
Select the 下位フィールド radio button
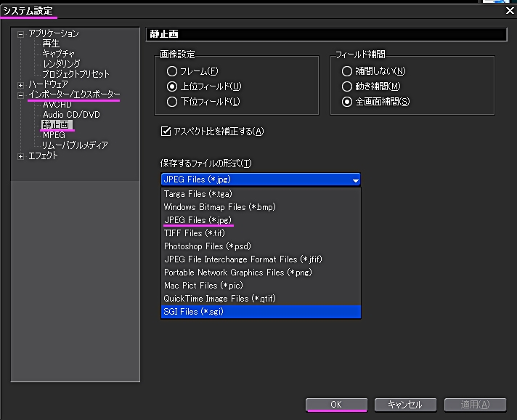tap(172, 102)
